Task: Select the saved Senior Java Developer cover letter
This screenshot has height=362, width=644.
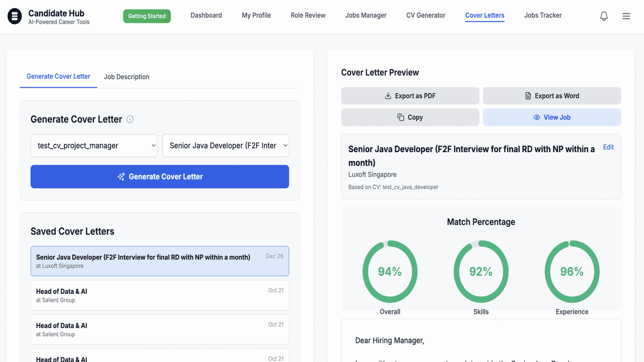Action: tap(160, 261)
